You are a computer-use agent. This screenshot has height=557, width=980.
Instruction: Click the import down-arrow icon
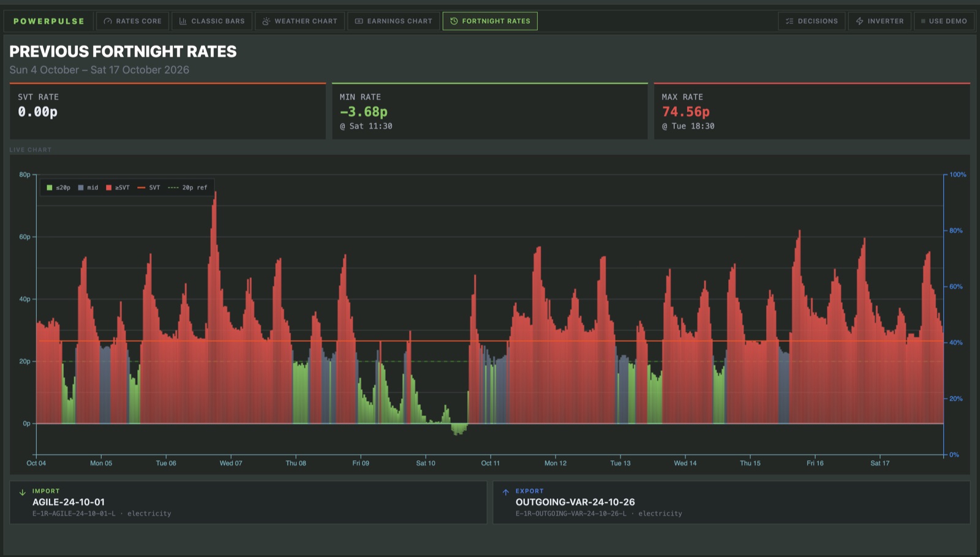click(x=23, y=492)
